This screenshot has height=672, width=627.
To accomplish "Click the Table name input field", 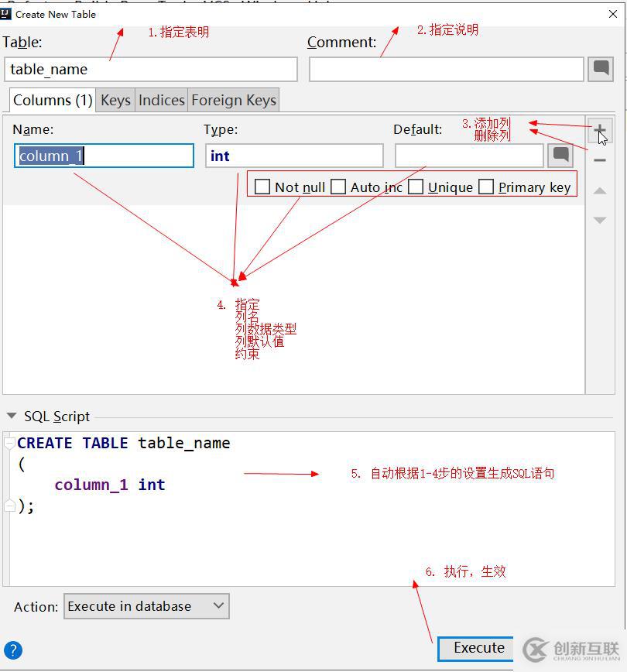I will click(x=151, y=69).
